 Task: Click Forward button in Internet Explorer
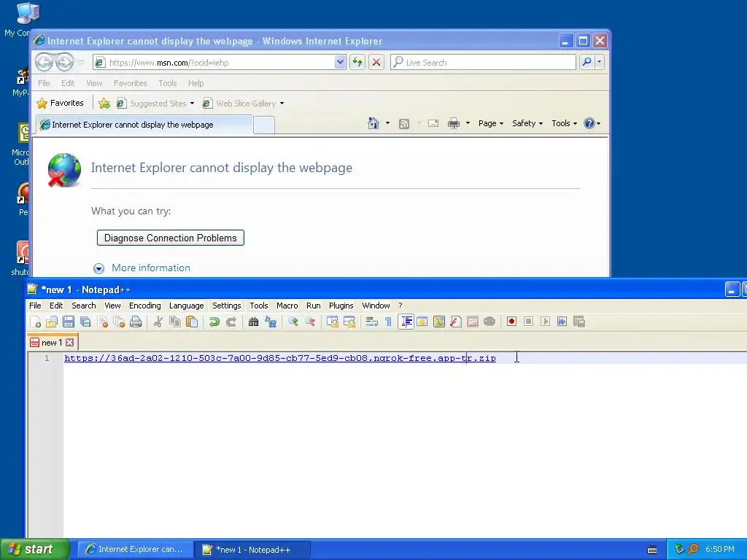[x=64, y=62]
